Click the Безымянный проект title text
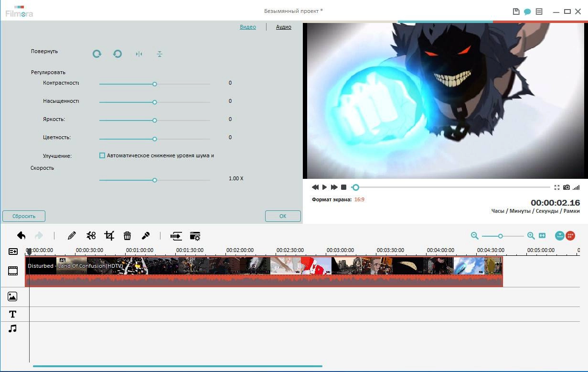Viewport: 588px width, 372px height. [293, 11]
